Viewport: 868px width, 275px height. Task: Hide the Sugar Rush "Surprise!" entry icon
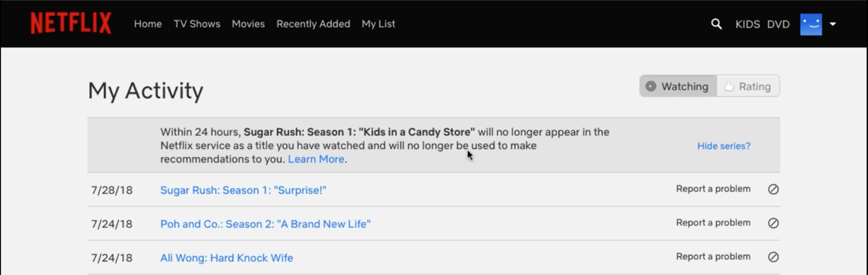click(773, 189)
